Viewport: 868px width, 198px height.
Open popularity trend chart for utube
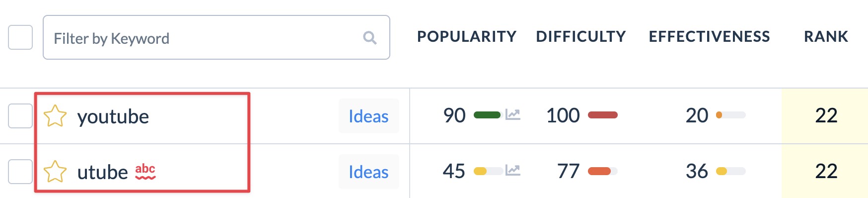click(x=512, y=171)
